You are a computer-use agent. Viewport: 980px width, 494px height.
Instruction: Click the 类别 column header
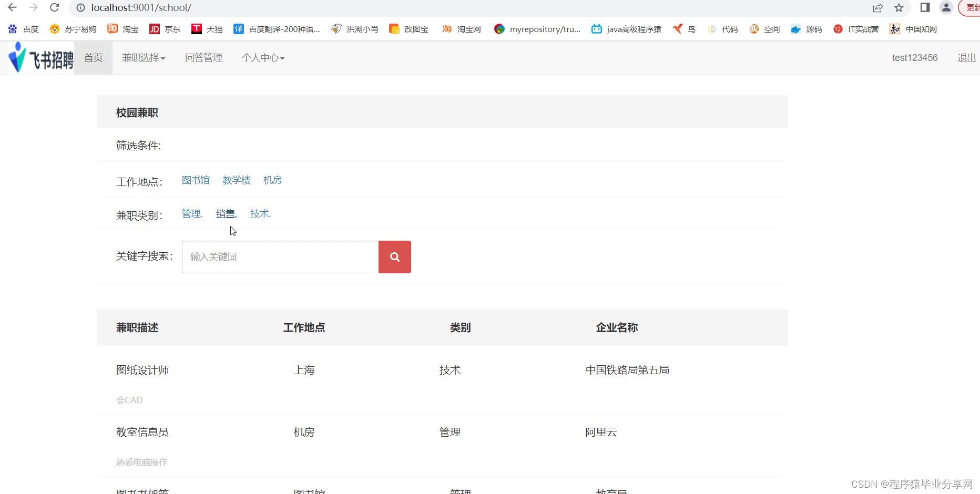pos(460,327)
